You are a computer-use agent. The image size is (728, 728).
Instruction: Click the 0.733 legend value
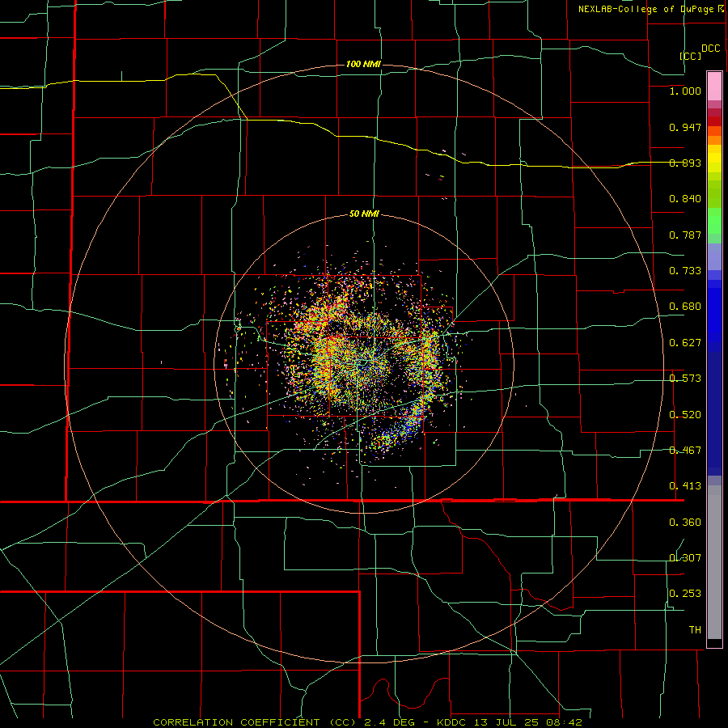pyautogui.click(x=685, y=271)
